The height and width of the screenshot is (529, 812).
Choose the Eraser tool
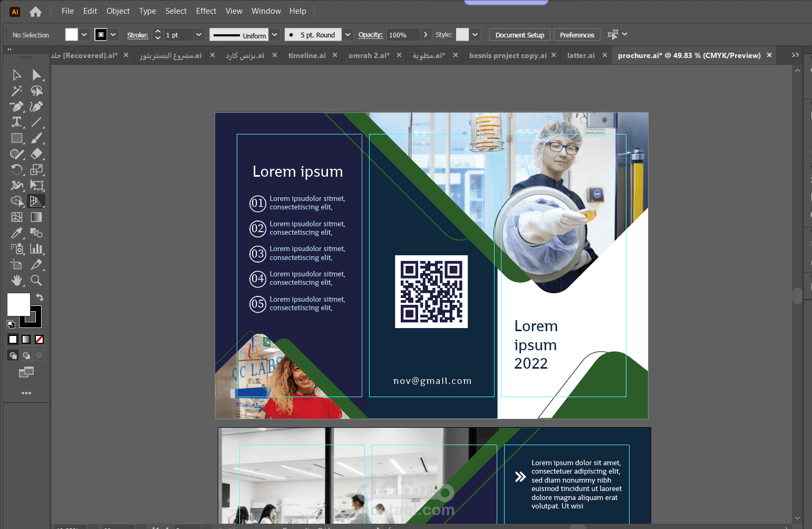click(36, 154)
